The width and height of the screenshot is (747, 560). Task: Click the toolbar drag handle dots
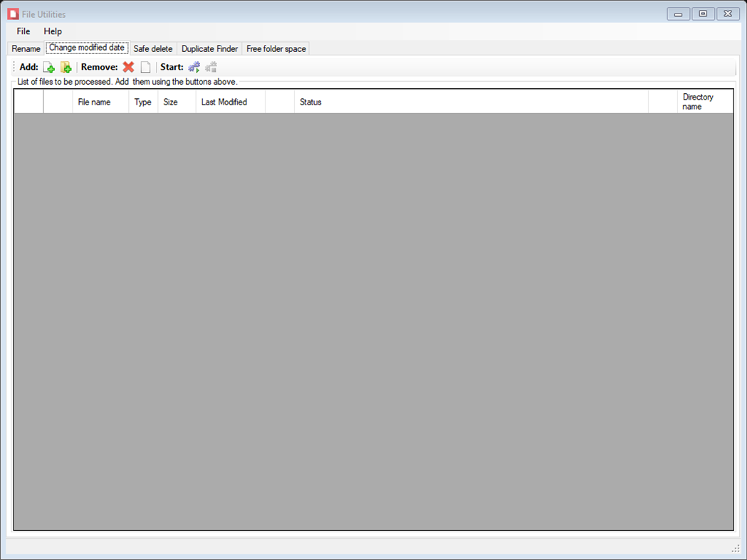pyautogui.click(x=13, y=66)
